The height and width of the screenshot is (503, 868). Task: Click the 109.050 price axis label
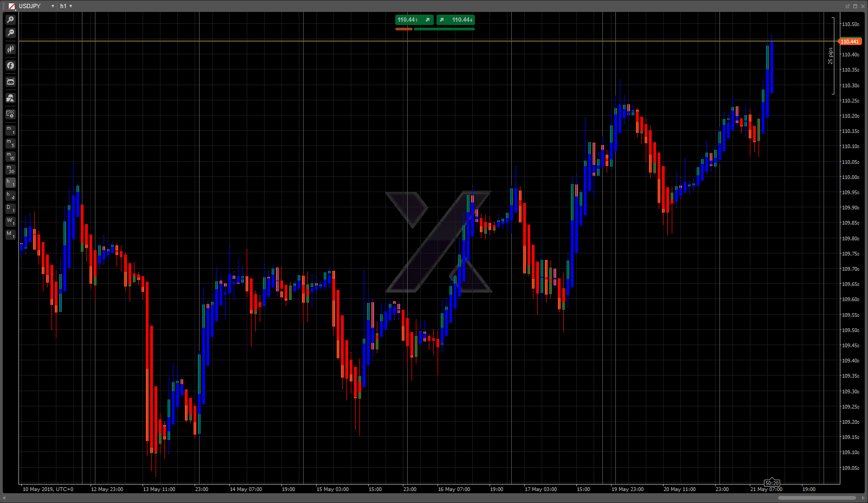(850, 468)
